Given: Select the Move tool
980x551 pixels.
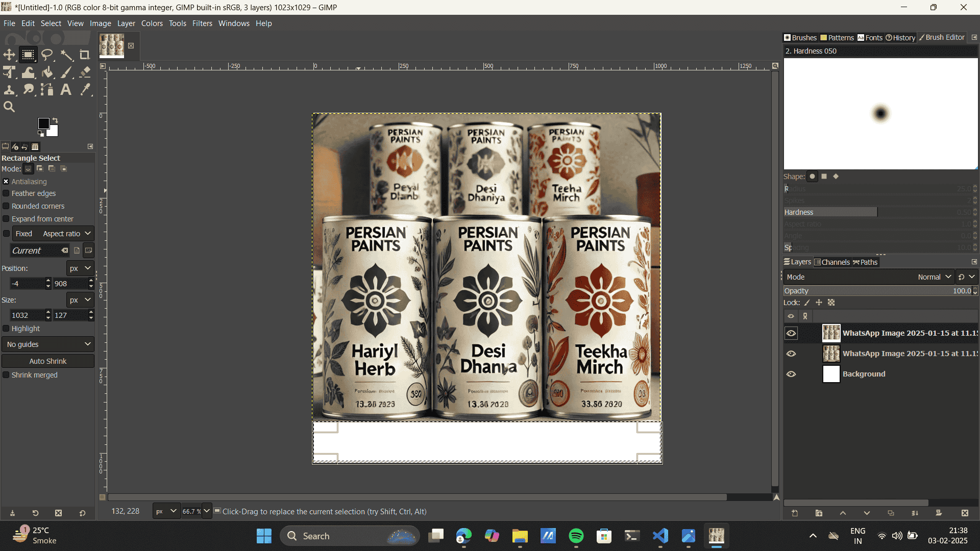Looking at the screenshot, I should pos(9,55).
